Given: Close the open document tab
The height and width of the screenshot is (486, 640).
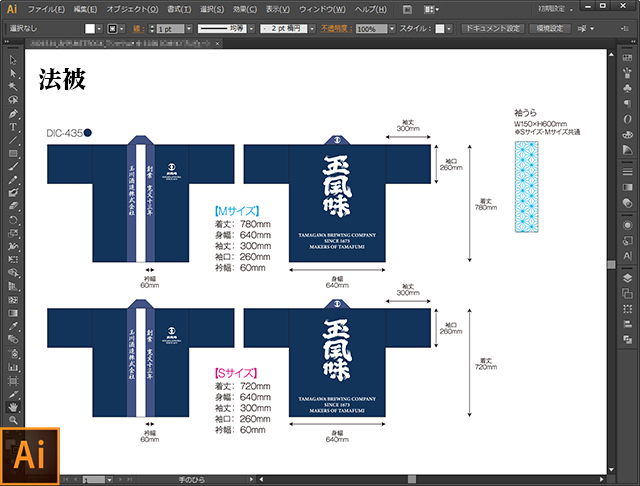Looking at the screenshot, I should point(218,43).
